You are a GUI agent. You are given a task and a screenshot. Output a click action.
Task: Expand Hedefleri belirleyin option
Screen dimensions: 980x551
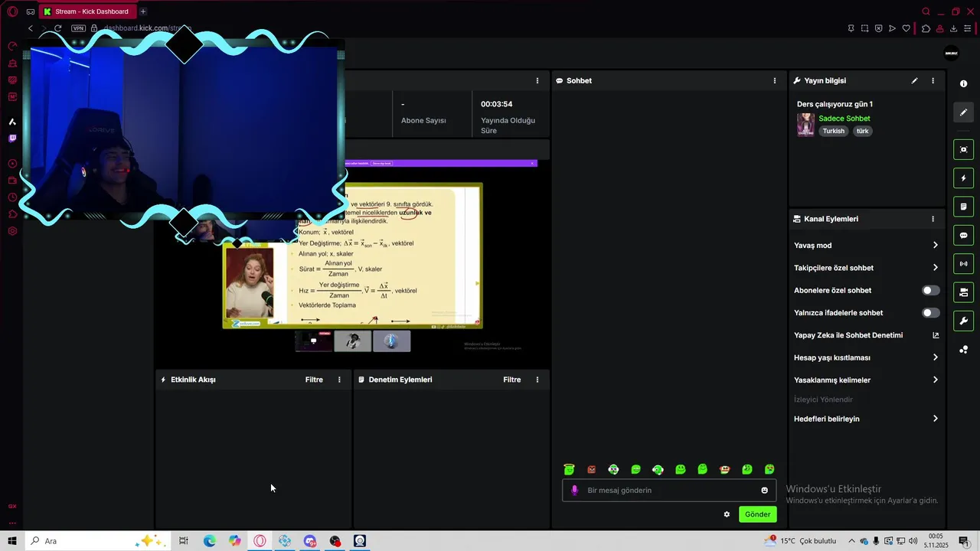pyautogui.click(x=935, y=419)
